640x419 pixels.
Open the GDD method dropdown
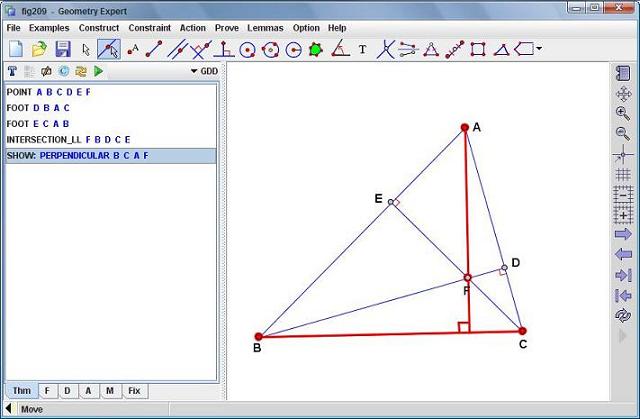click(x=204, y=72)
